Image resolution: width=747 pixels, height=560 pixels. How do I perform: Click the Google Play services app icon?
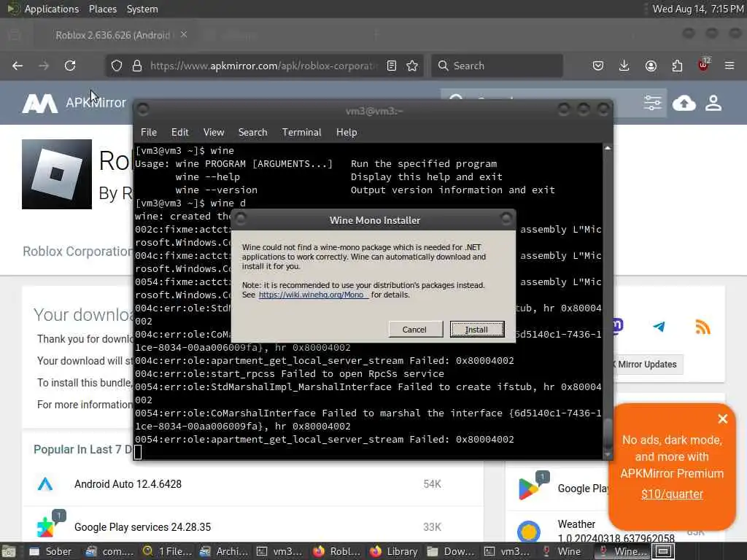click(46, 526)
